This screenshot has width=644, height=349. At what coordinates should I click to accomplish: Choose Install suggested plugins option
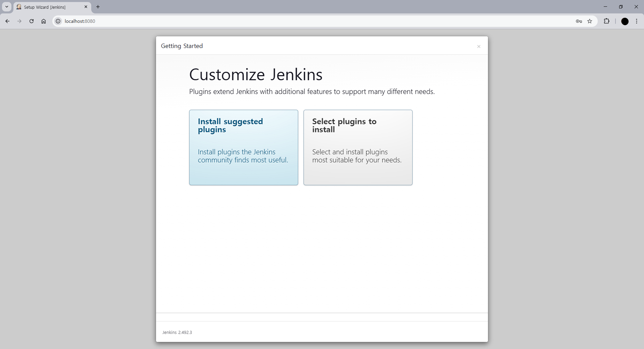coord(243,147)
